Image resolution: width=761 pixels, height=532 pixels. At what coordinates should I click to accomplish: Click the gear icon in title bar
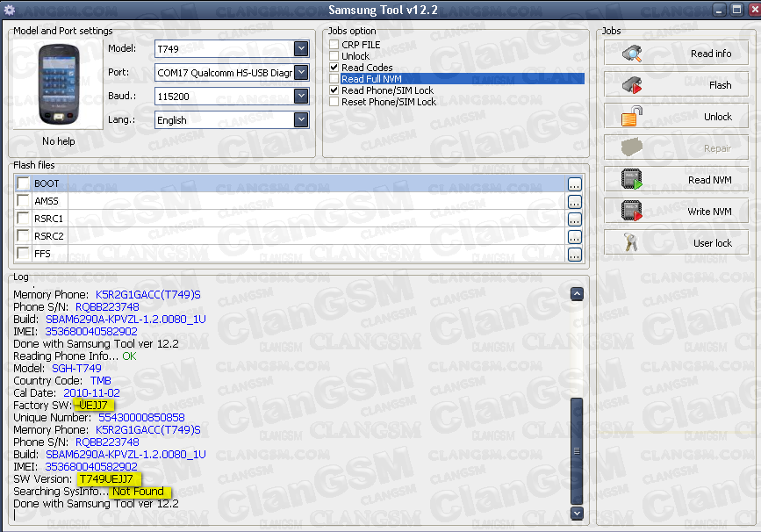(x=10, y=10)
